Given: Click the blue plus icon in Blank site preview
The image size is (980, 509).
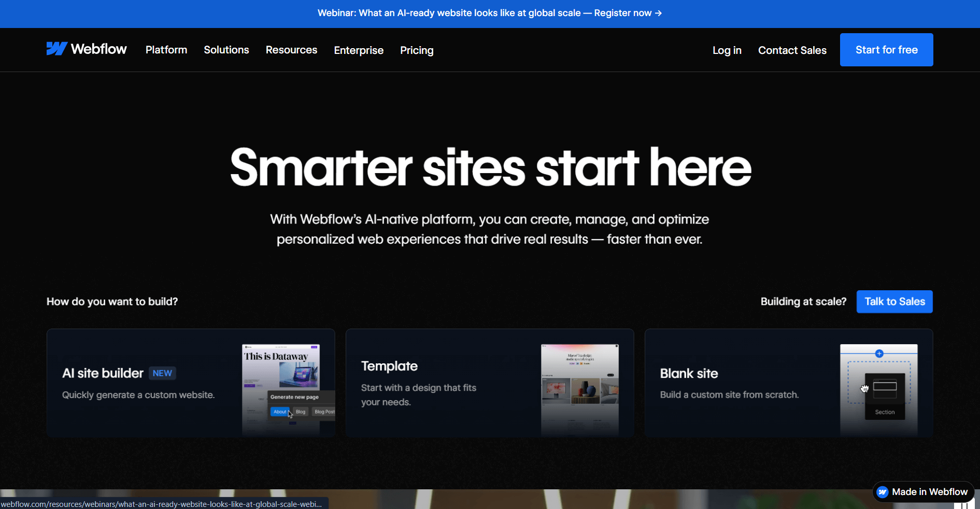Looking at the screenshot, I should click(x=879, y=354).
